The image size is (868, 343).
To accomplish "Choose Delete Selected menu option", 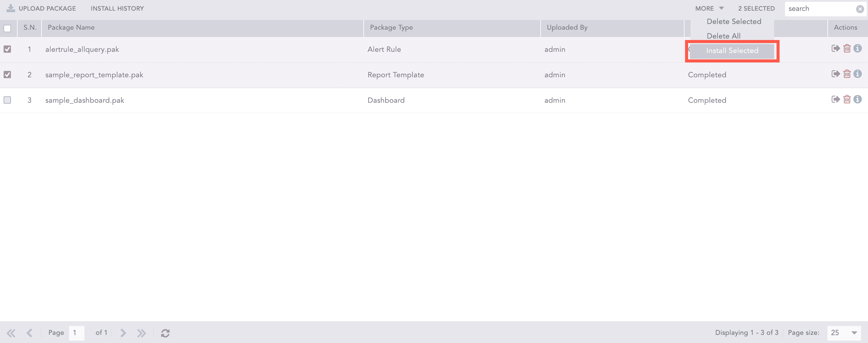I will [734, 22].
